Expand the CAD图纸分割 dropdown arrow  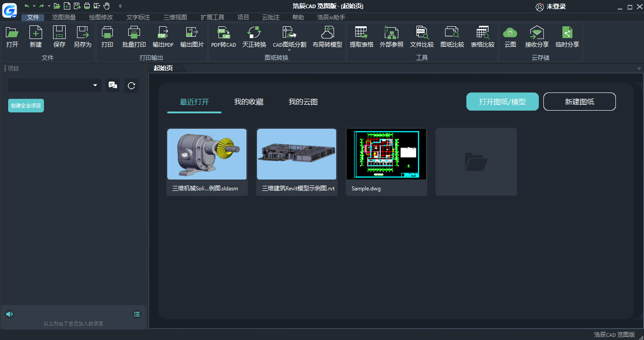pos(289,50)
